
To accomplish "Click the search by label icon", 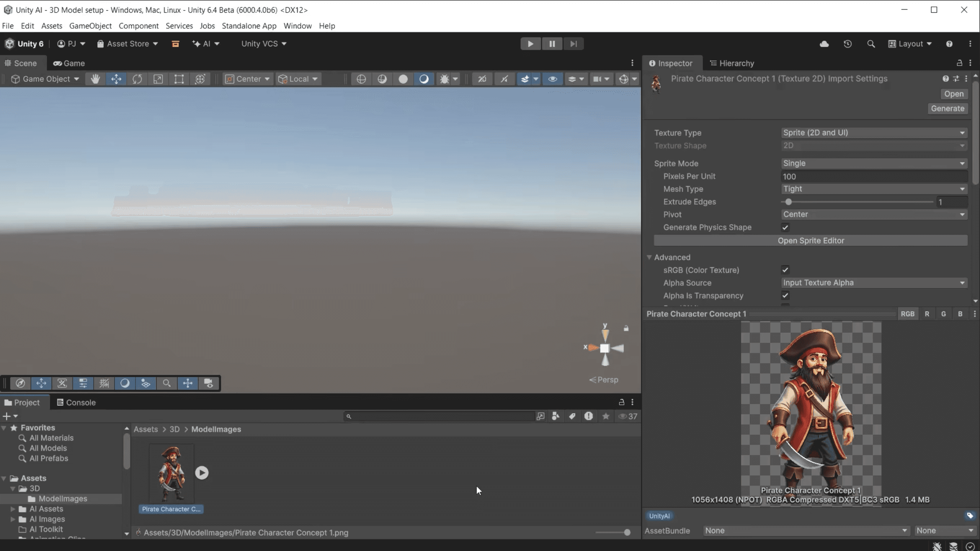I will [572, 416].
